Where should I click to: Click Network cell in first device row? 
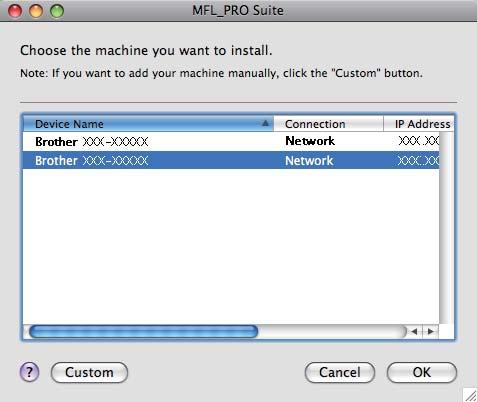click(310, 141)
